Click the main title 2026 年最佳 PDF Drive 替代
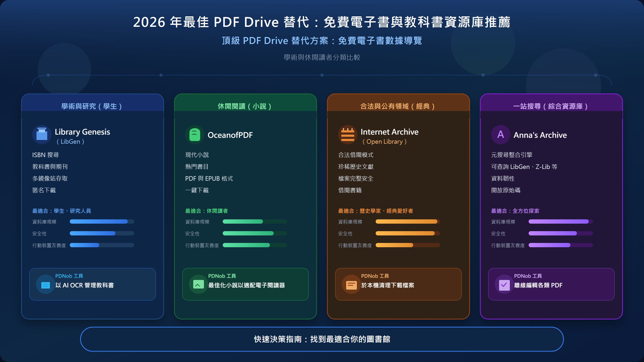 tap(322, 22)
